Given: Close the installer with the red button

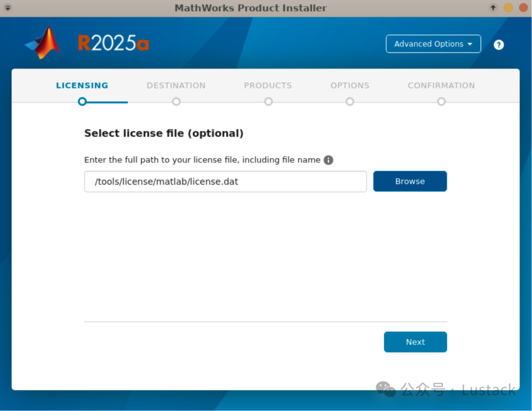Looking at the screenshot, I should [524, 7].
